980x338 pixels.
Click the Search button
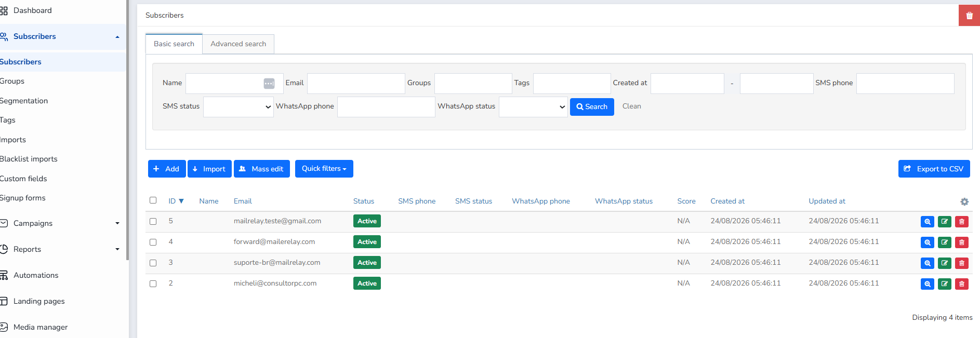click(592, 107)
